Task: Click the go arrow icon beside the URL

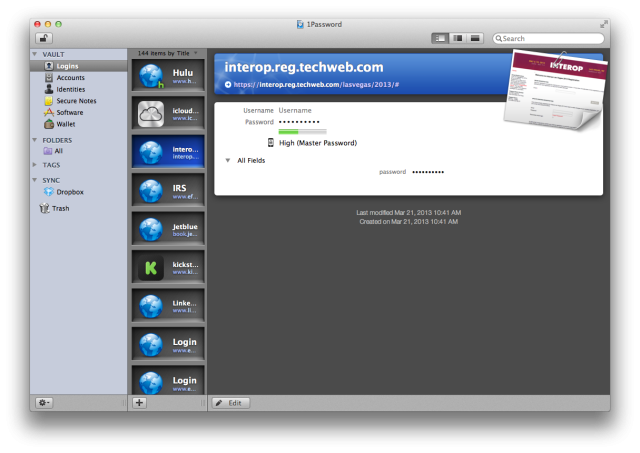Action: tap(228, 84)
